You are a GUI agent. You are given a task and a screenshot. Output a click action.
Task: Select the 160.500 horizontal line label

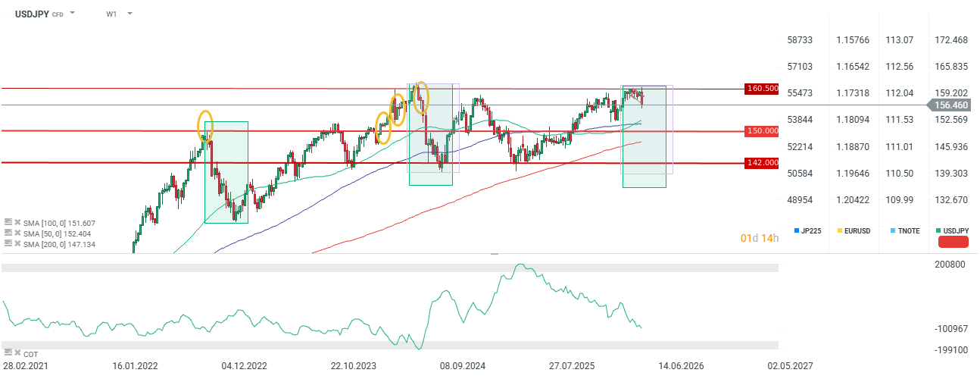pyautogui.click(x=762, y=89)
